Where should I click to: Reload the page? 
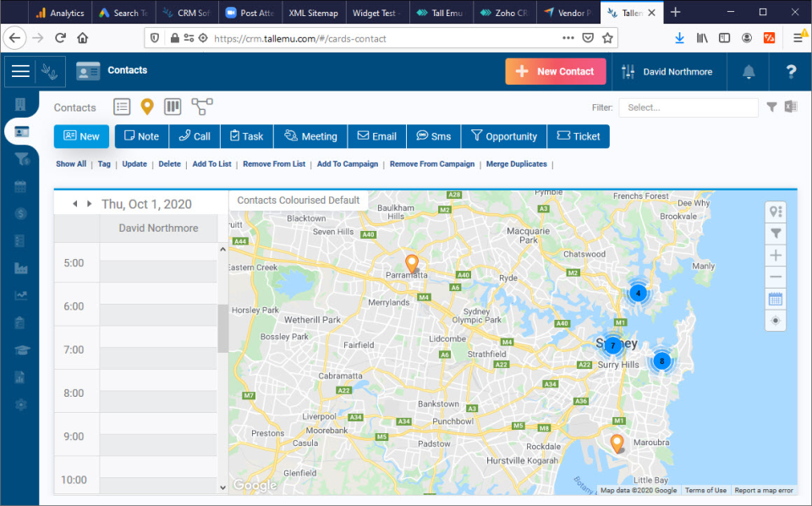tap(60, 38)
